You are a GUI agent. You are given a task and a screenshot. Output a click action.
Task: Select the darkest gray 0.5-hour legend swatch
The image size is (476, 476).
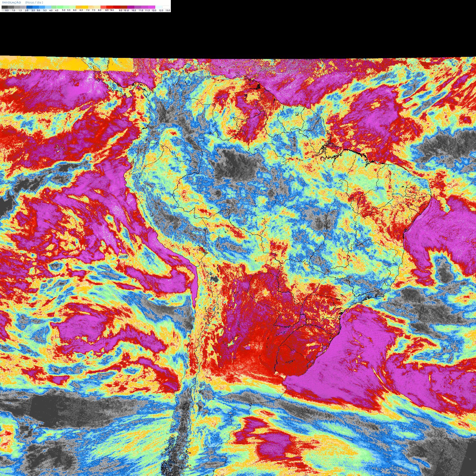4,7
